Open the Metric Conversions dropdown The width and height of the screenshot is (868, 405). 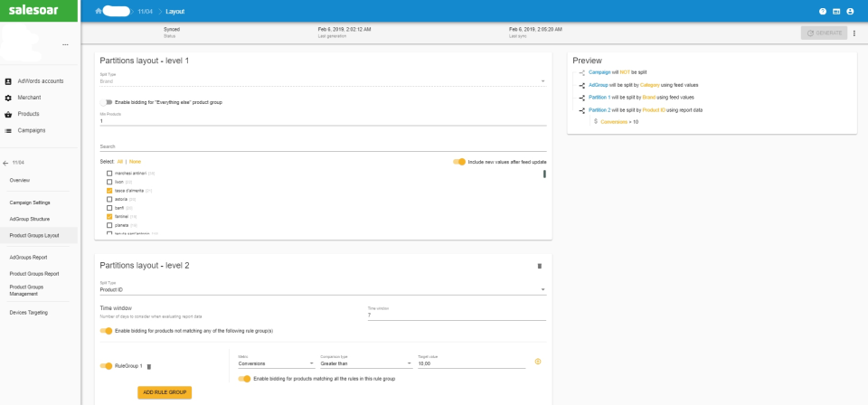pyautogui.click(x=277, y=363)
